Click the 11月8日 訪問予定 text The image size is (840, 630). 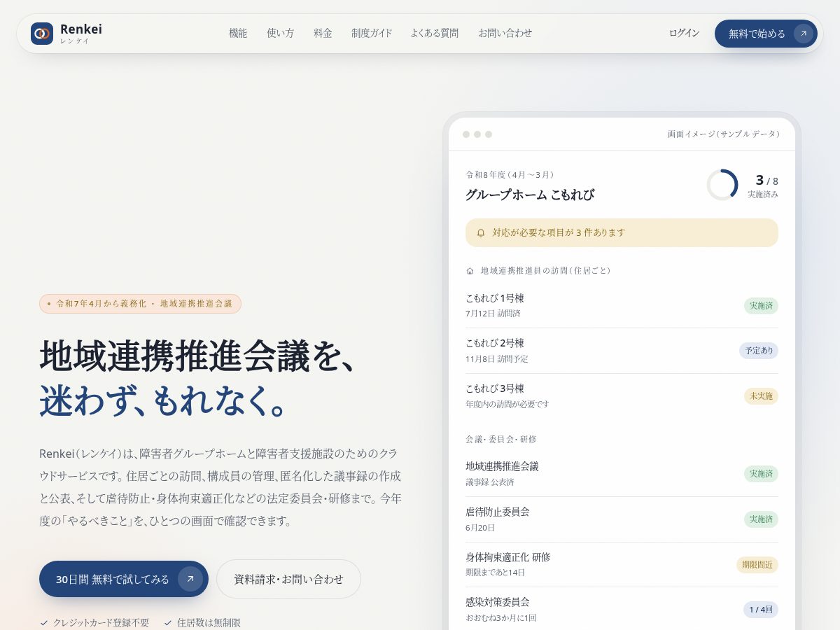pos(497,359)
